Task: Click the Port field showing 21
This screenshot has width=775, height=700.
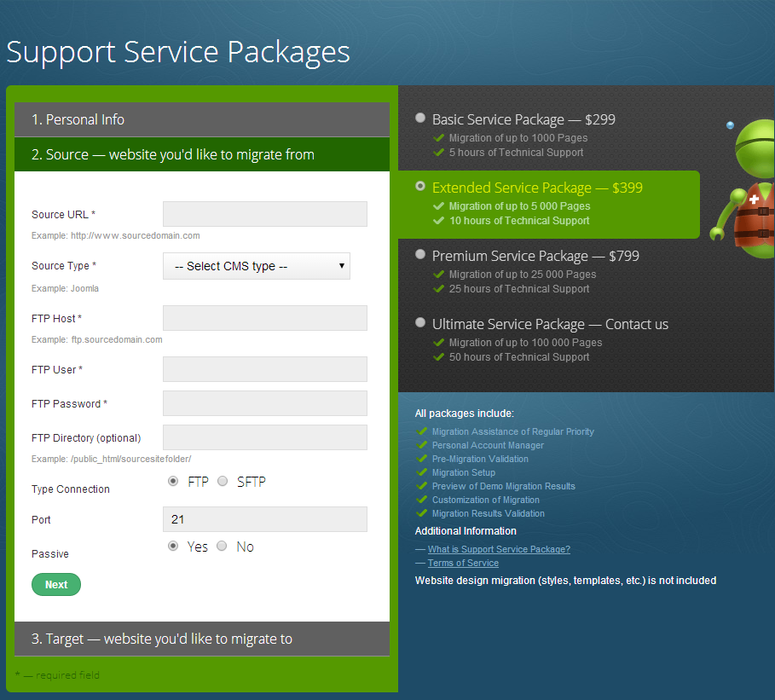Action: click(265, 519)
